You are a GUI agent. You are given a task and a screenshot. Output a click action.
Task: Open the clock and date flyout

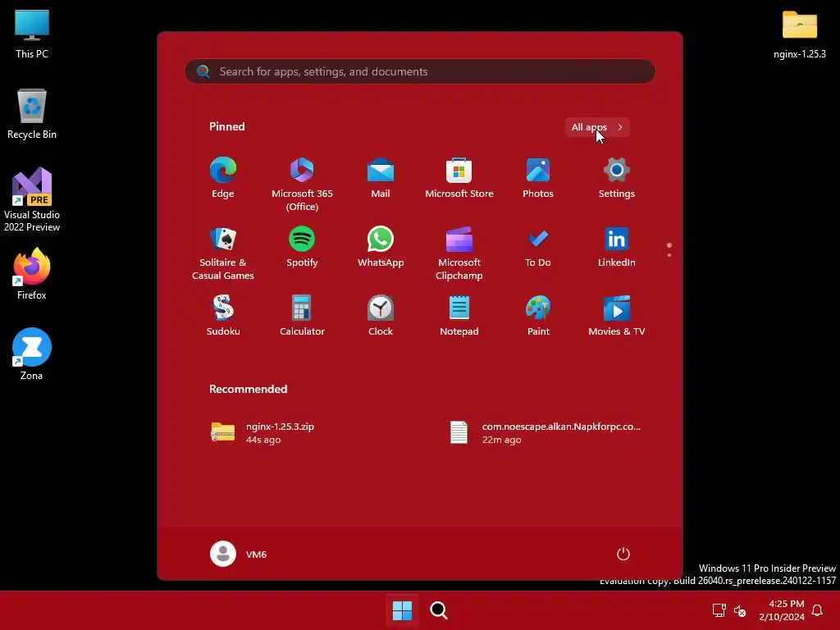[x=782, y=610]
